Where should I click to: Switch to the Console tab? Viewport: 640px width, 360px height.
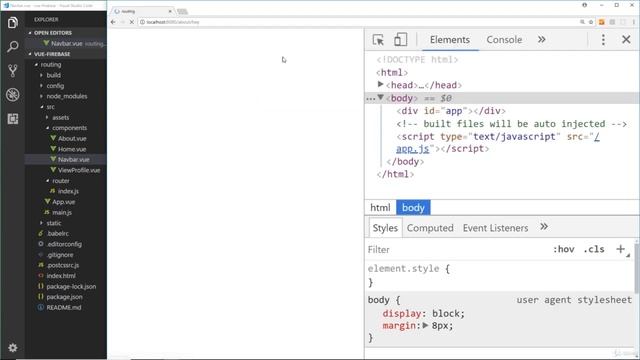point(504,40)
